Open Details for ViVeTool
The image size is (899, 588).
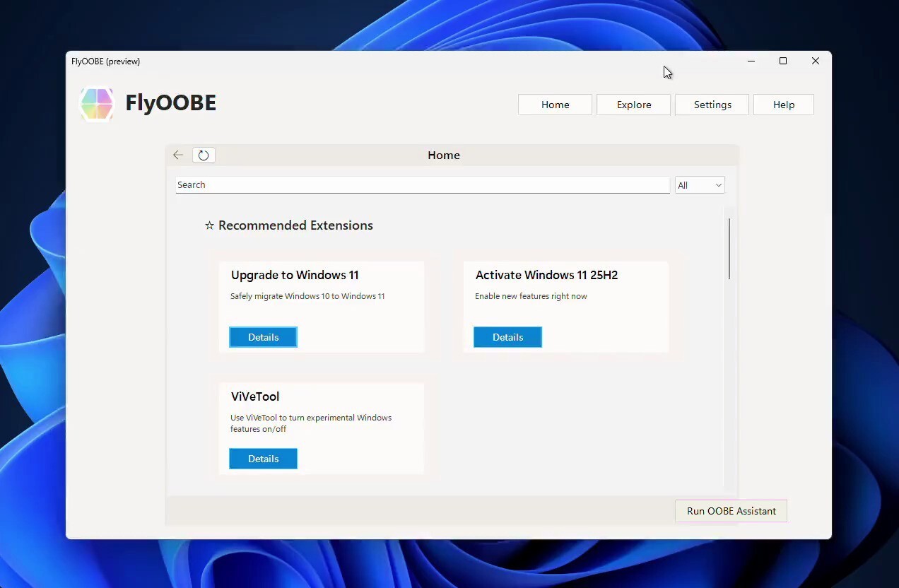click(263, 459)
